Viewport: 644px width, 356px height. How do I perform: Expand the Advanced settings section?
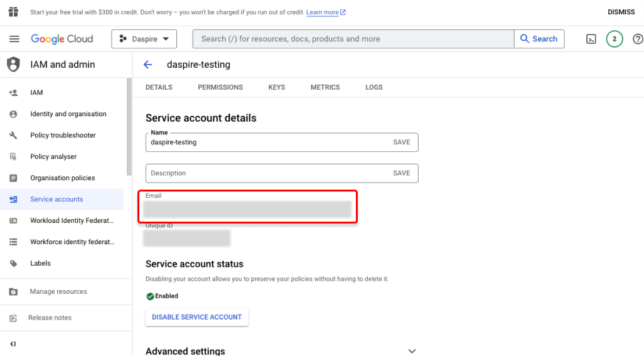coord(412,351)
